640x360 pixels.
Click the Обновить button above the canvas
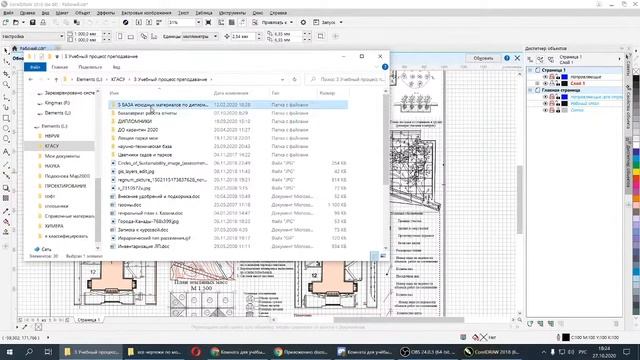(483, 58)
